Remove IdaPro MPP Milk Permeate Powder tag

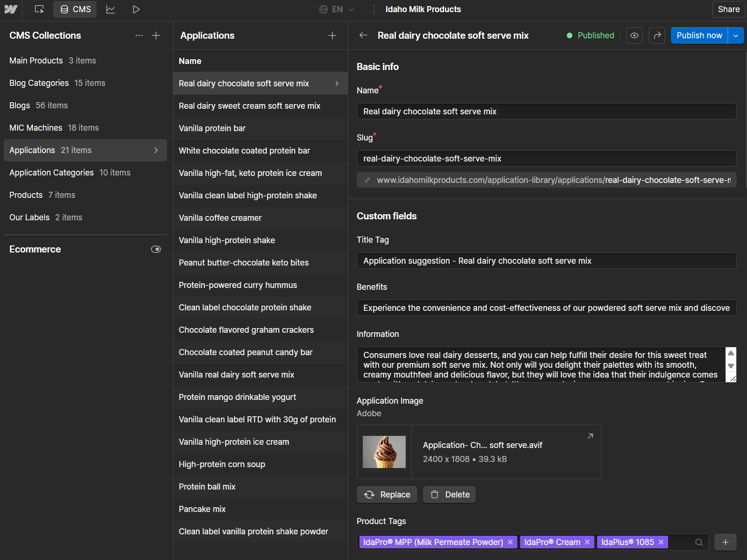coord(510,542)
